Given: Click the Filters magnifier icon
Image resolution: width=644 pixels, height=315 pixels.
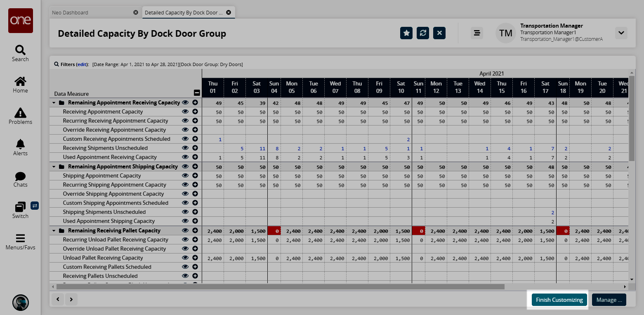Looking at the screenshot, I should [57, 64].
